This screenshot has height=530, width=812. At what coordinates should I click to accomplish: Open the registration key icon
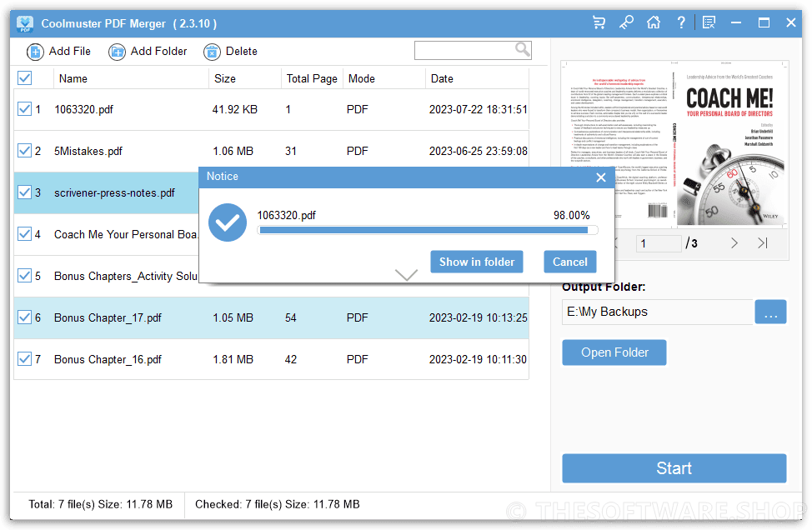click(x=626, y=22)
